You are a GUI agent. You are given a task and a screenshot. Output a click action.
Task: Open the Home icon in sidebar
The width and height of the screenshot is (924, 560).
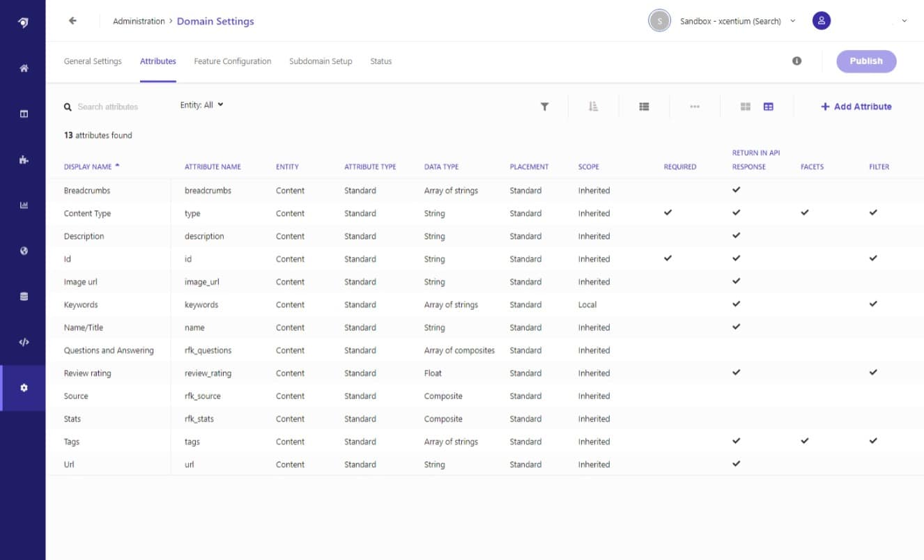(24, 68)
